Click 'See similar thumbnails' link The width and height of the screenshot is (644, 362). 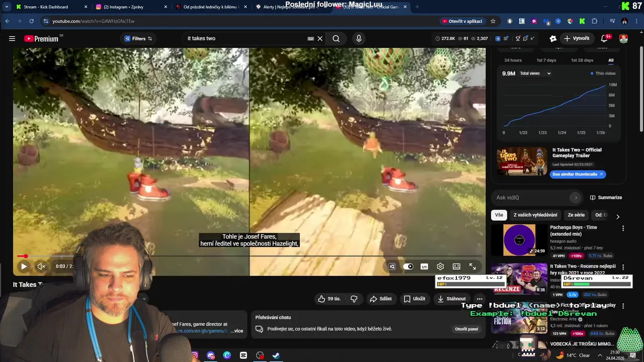click(x=578, y=174)
